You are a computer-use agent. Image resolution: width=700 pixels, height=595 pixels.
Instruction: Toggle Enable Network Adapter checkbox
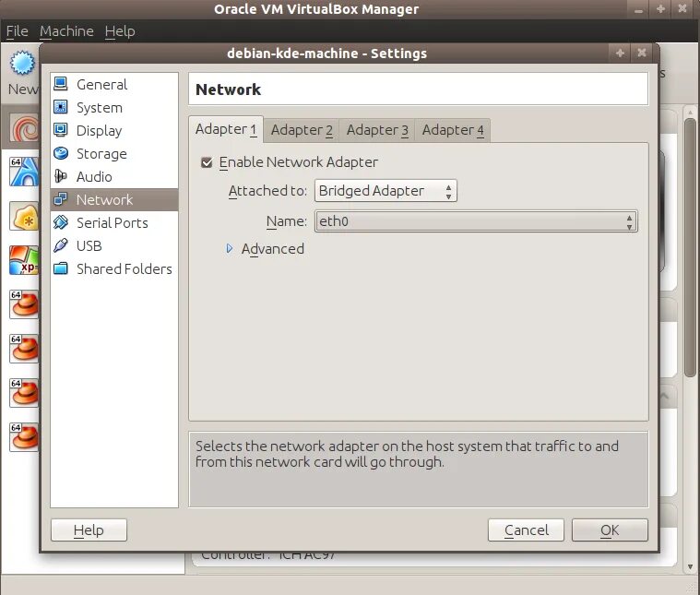pos(207,162)
